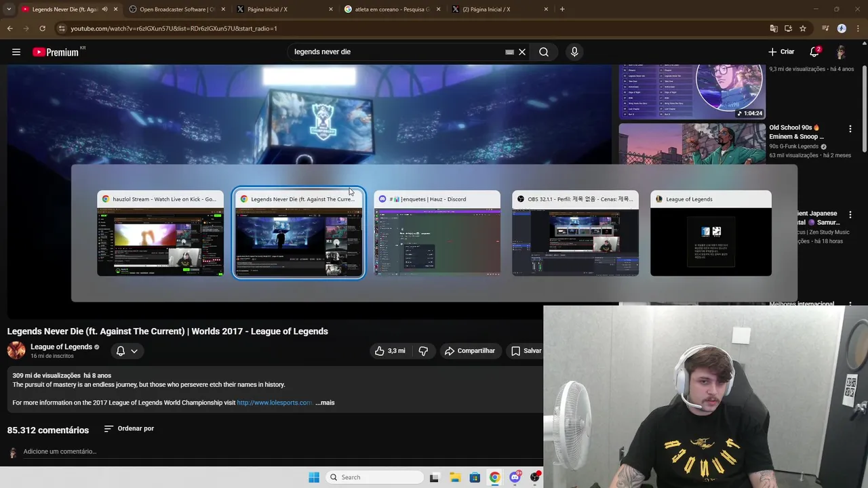
Task: Reload the page in Chrome
Action: (x=42, y=28)
